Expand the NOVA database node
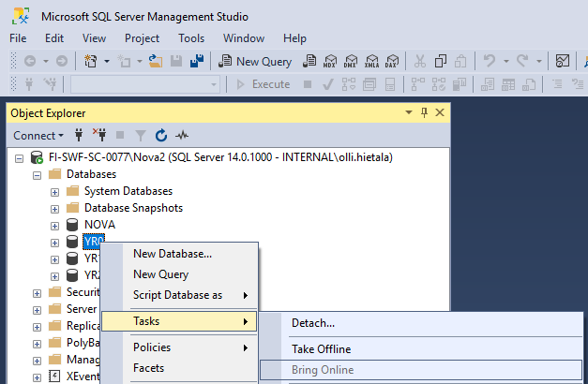 coord(54,225)
